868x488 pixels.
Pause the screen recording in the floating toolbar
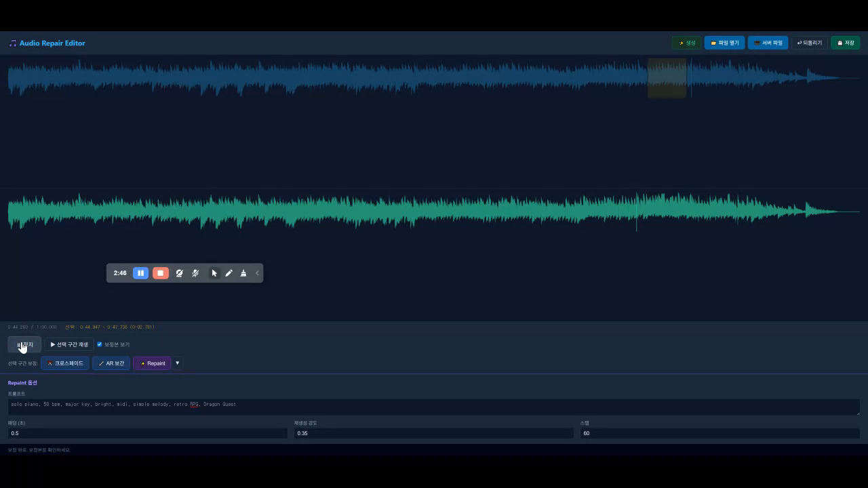click(x=140, y=273)
